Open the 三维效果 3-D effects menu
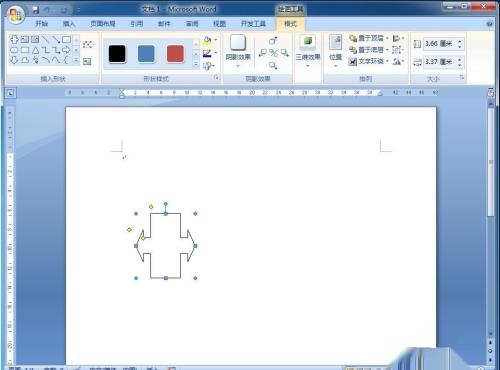 tap(308, 50)
